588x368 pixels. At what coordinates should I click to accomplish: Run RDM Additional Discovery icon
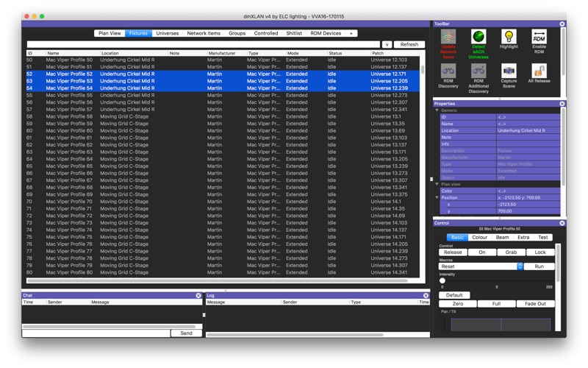pos(478,71)
